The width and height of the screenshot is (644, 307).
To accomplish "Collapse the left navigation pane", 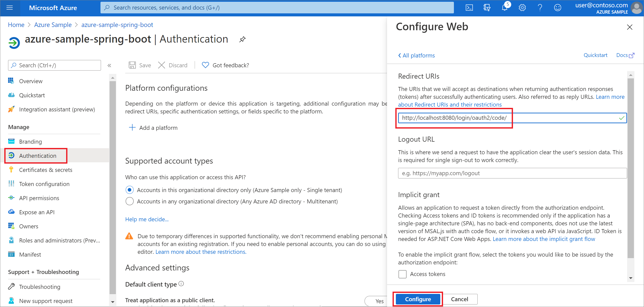I will pyautogui.click(x=110, y=65).
